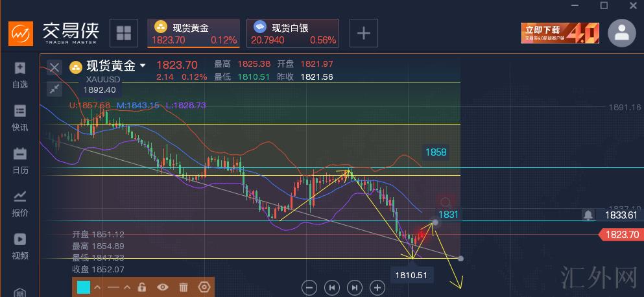644x297 pixels.
Task: Expand the 现货黄金 symbol dropdown
Action: point(143,65)
